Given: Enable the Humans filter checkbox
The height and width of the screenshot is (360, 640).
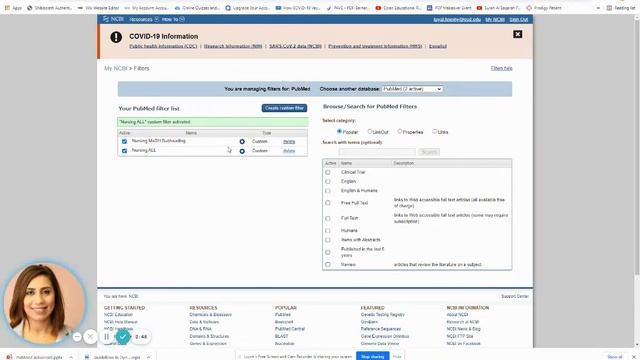Looking at the screenshot, I should coord(328,231).
